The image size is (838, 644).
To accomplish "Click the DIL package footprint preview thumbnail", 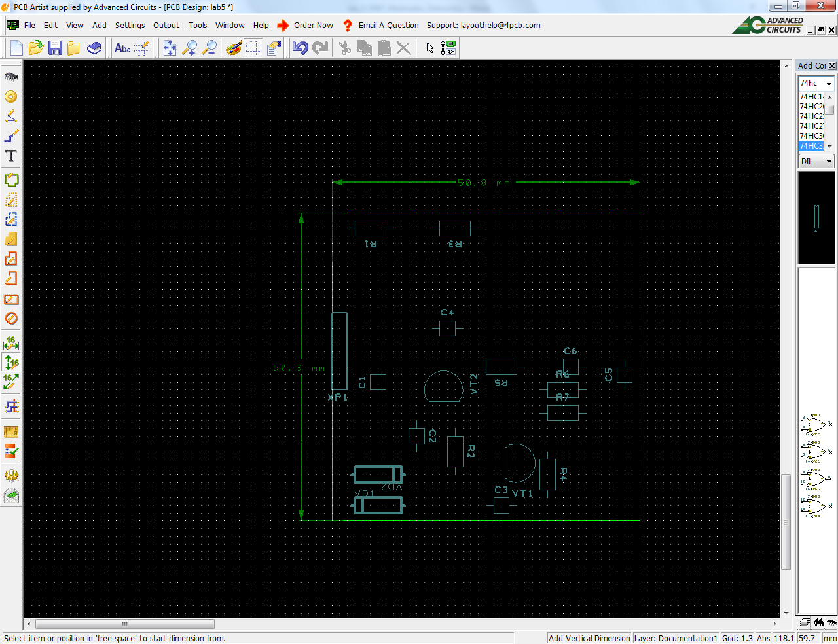I will point(816,218).
